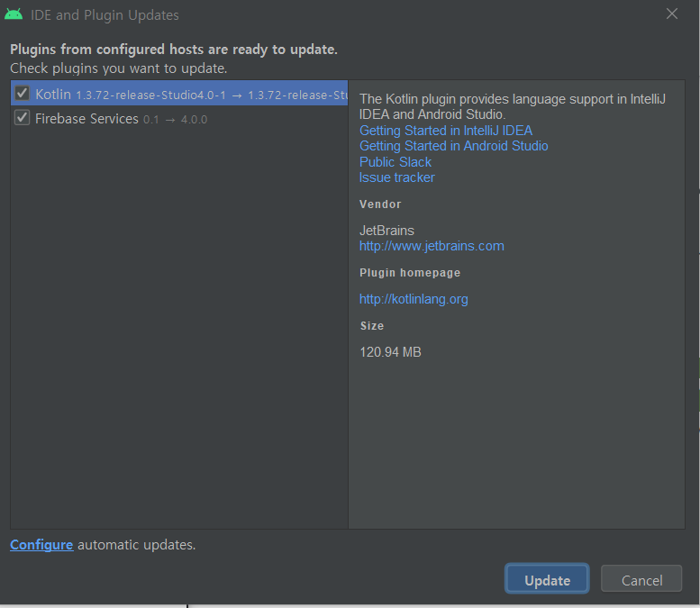Close the IDE and Plugin Updates dialog
This screenshot has height=608, width=700.
click(671, 14)
